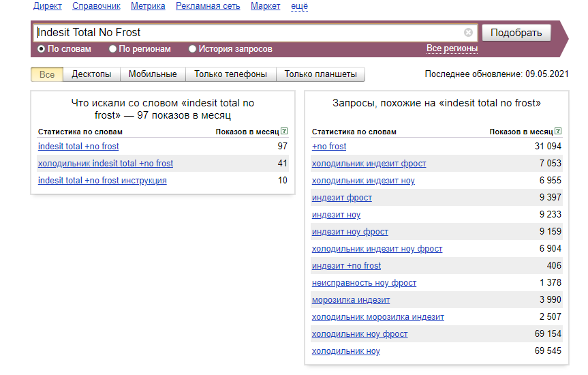Open similar query холодильник ноу фрост
This screenshot has height=375, width=588.
coord(360,334)
